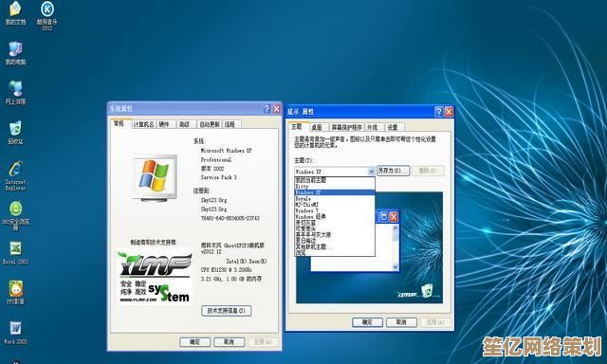Select the 网上邻居 desktop icon
The height and width of the screenshot is (364, 607).
pyautogui.click(x=15, y=93)
